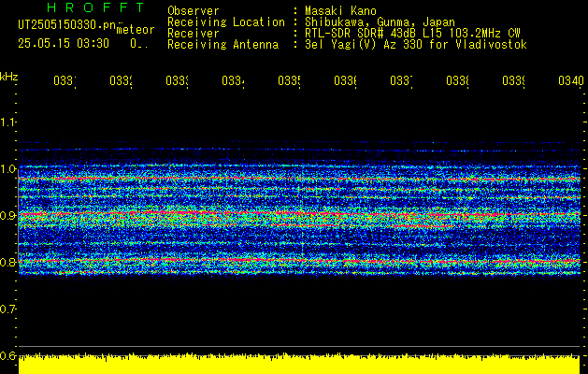Viewport: 588px width, 374px height.
Task: Select receiver details RTL-SDR SDR# 43dB L15 103.2MHz CW
Action: 412,34
